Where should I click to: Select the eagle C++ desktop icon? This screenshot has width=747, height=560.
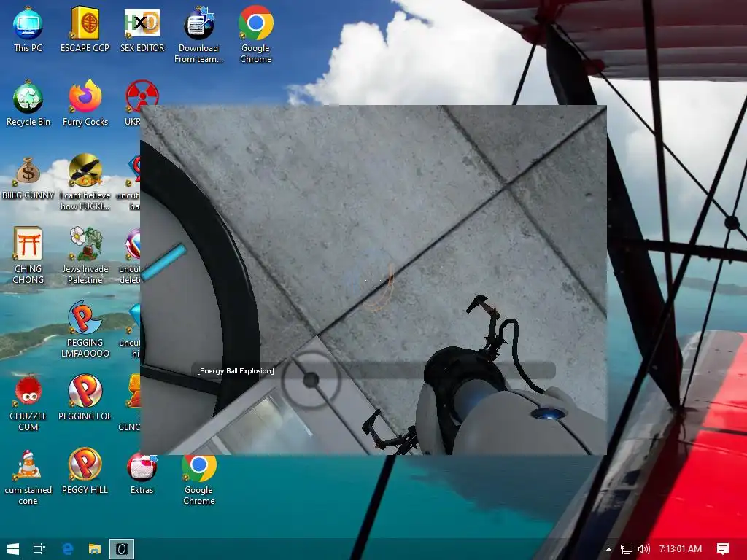(x=85, y=182)
